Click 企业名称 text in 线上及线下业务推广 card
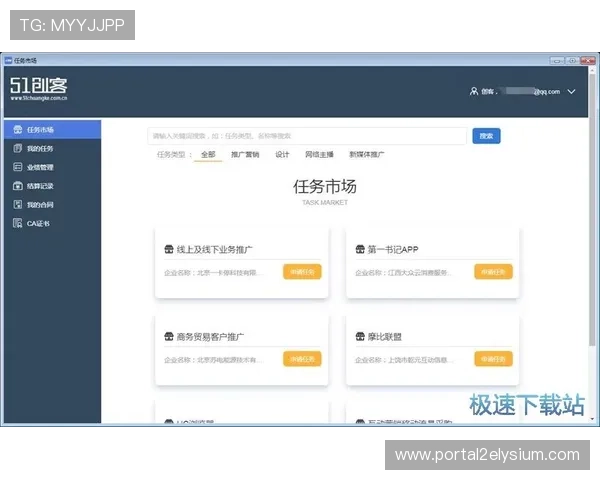The image size is (600, 480). tap(214, 273)
